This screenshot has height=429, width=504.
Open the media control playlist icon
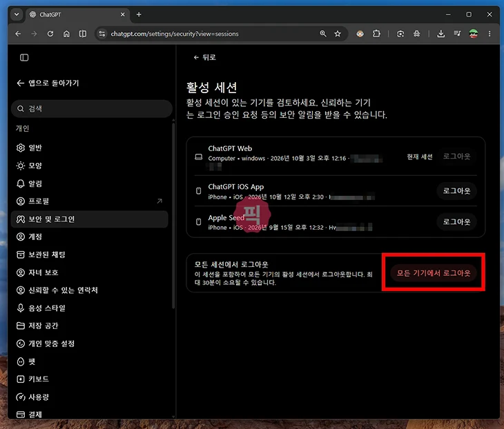click(x=457, y=34)
